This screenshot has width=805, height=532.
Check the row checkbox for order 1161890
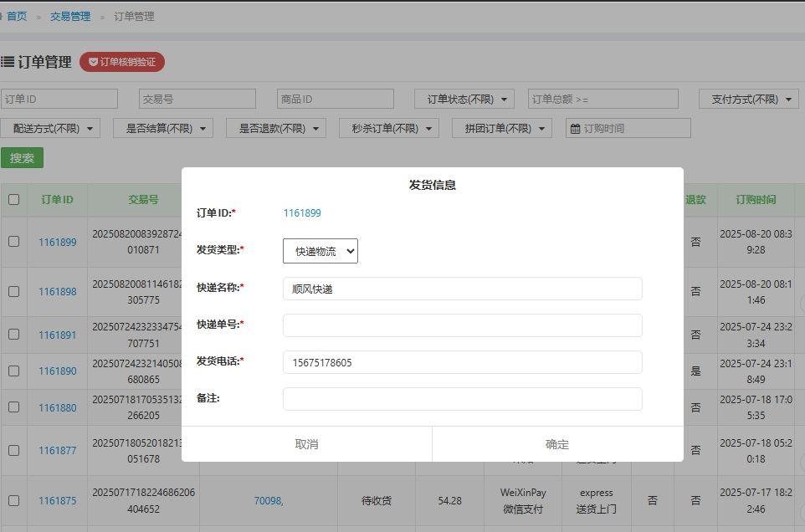(14, 371)
